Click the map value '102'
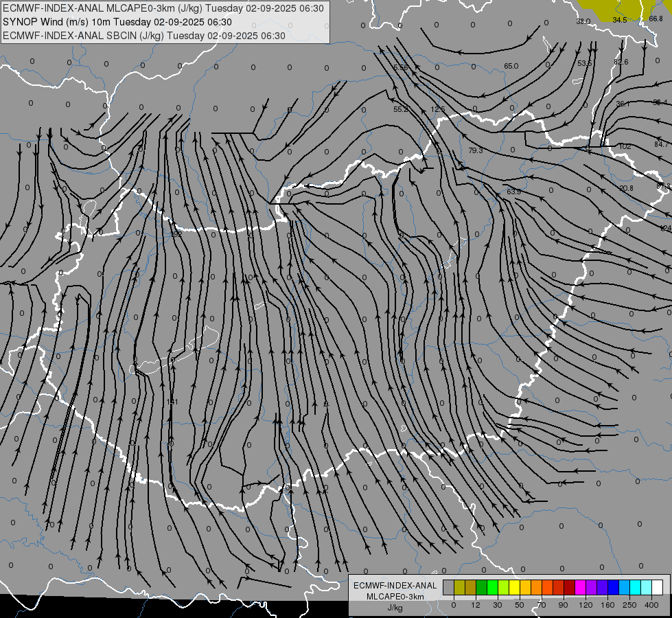 625,146
